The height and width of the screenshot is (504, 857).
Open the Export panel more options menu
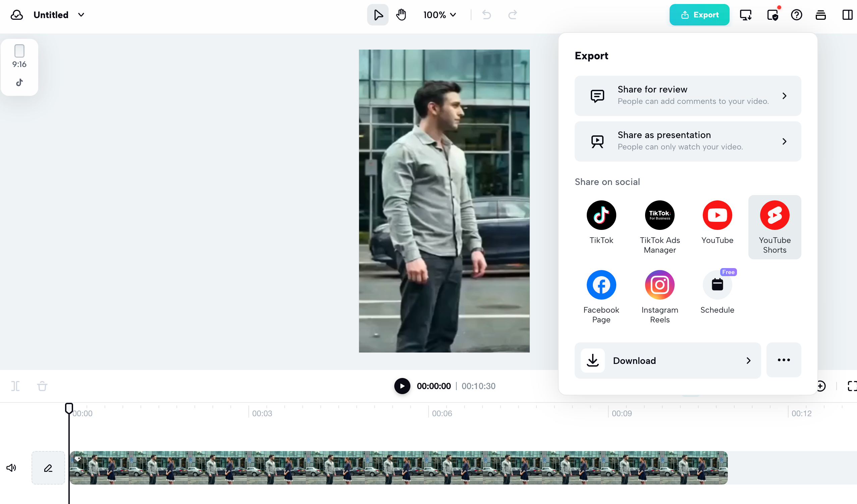(x=784, y=360)
